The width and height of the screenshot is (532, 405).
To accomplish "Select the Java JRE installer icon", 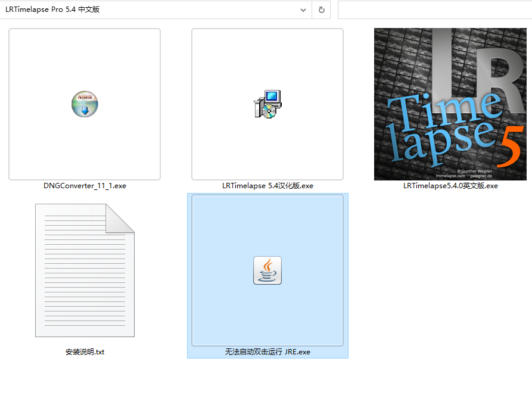I will tap(267, 270).
